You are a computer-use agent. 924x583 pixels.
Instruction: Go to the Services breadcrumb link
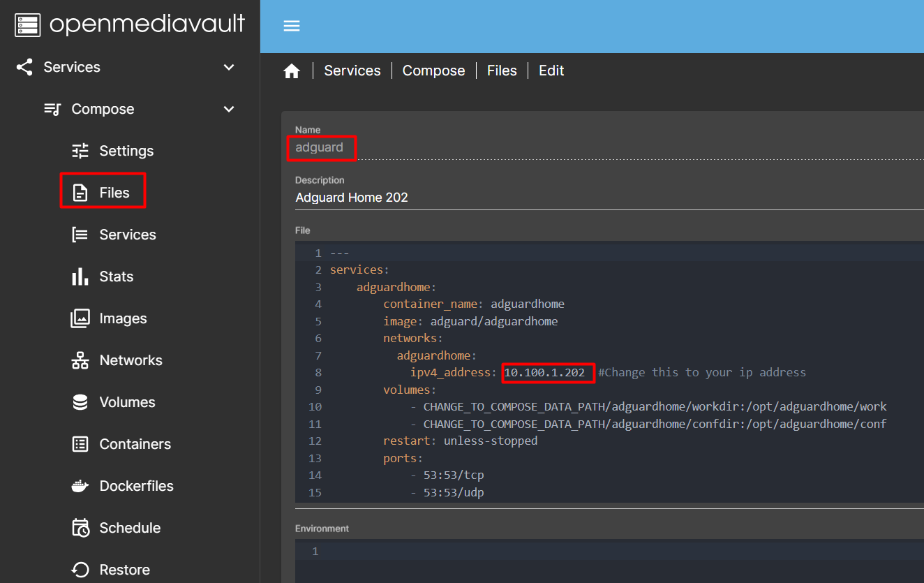(352, 71)
